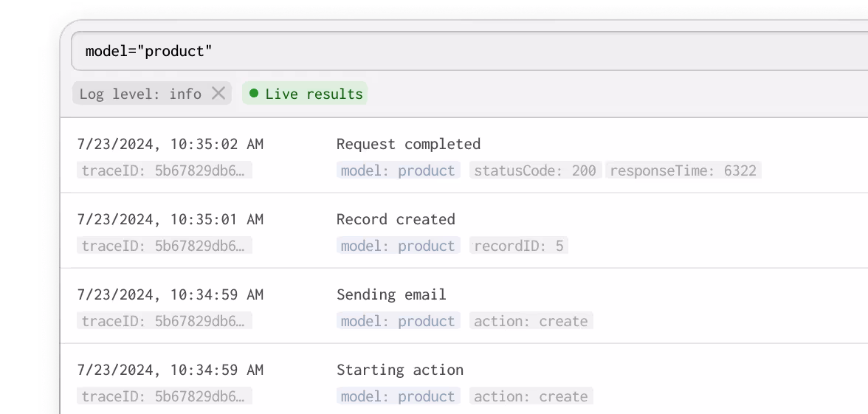Click model: product tag in Record created row
The image size is (868, 414).
[x=399, y=245]
